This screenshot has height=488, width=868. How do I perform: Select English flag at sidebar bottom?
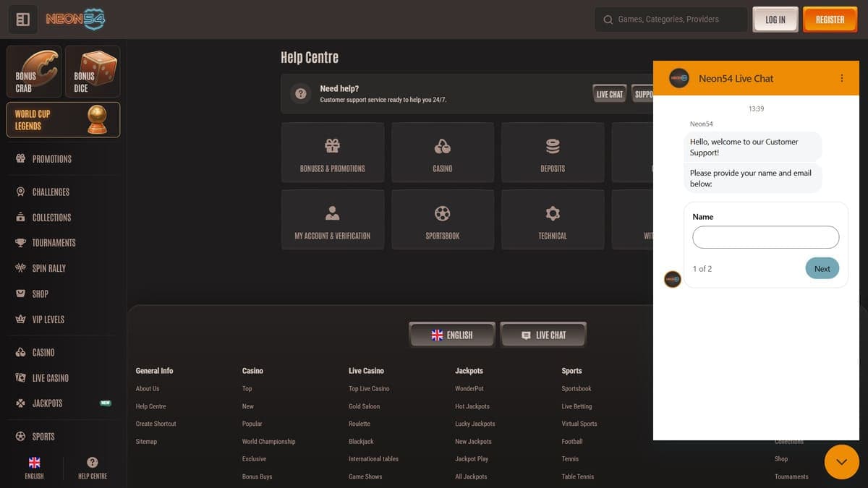[x=34, y=463]
